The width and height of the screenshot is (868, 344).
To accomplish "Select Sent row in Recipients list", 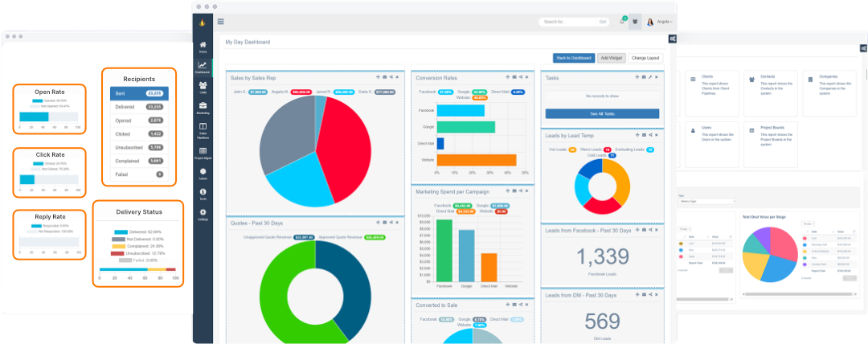I will pos(140,94).
